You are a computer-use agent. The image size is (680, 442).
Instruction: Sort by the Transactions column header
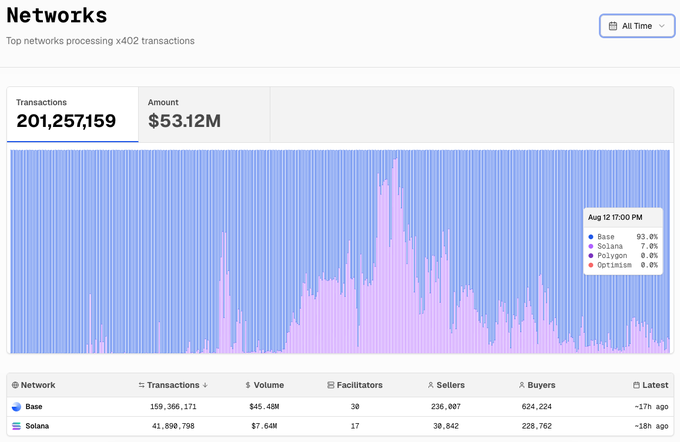coord(173,385)
